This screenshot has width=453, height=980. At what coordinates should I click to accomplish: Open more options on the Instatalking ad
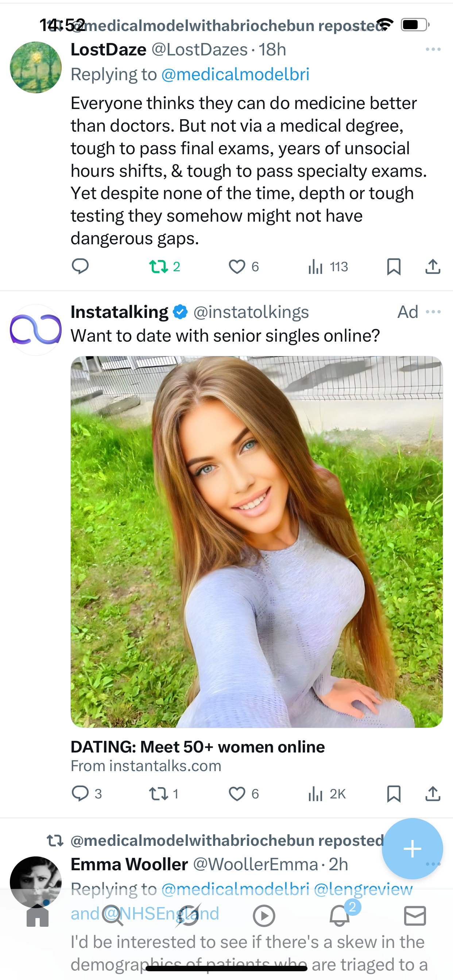[x=433, y=312]
